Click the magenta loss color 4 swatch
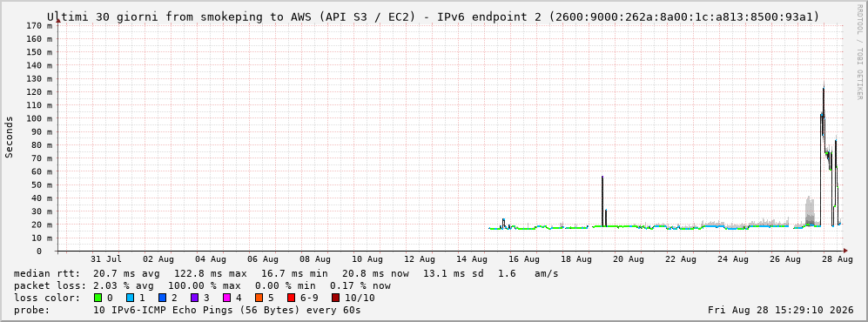Image resolution: width=868 pixels, height=322 pixels. point(226,298)
